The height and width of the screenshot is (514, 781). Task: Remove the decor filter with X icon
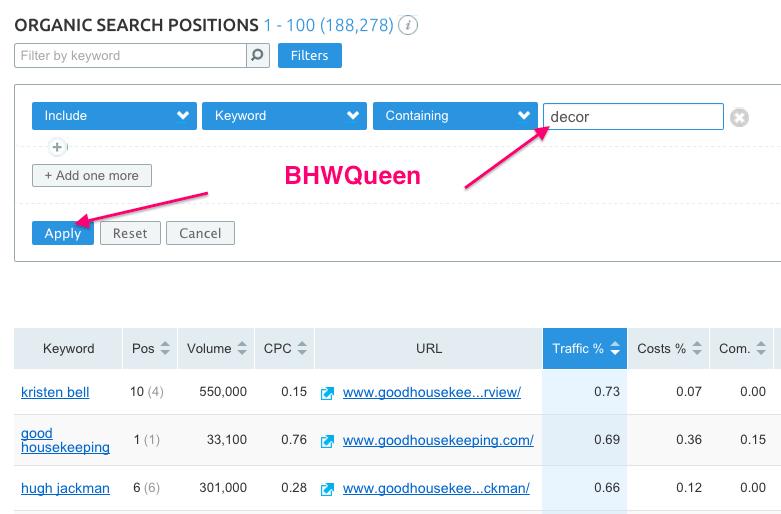pos(739,117)
